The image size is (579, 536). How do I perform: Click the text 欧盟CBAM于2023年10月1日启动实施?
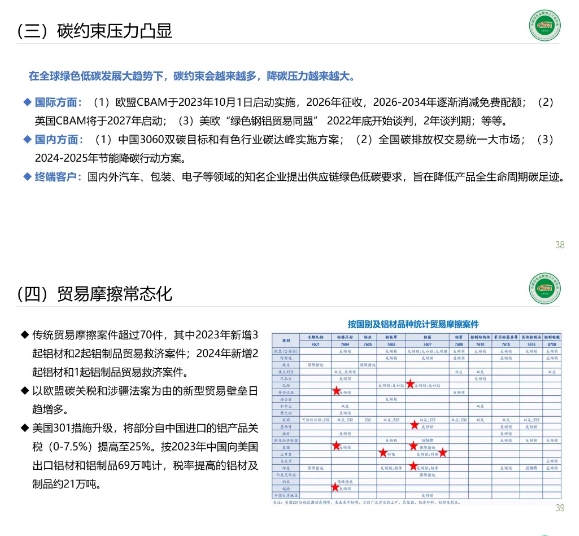point(205,102)
